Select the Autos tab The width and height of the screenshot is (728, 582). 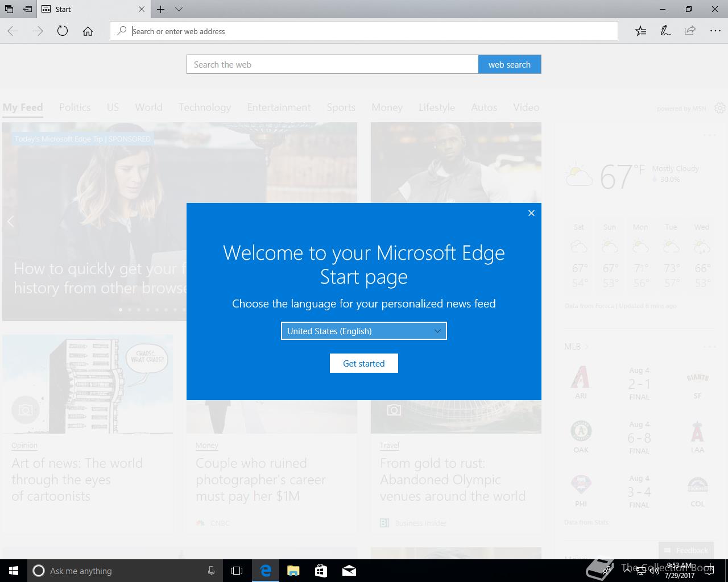point(484,107)
